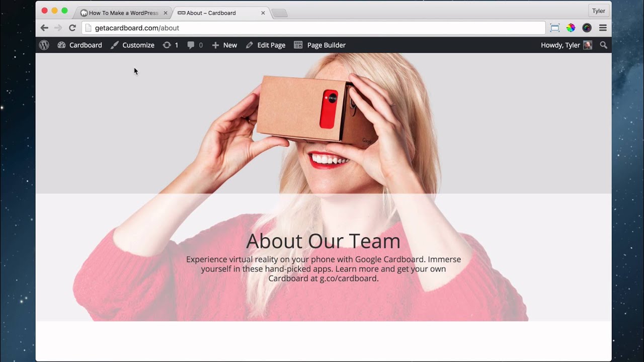Image resolution: width=644 pixels, height=362 pixels.
Task: Click the browser forward arrow
Action: 58,28
